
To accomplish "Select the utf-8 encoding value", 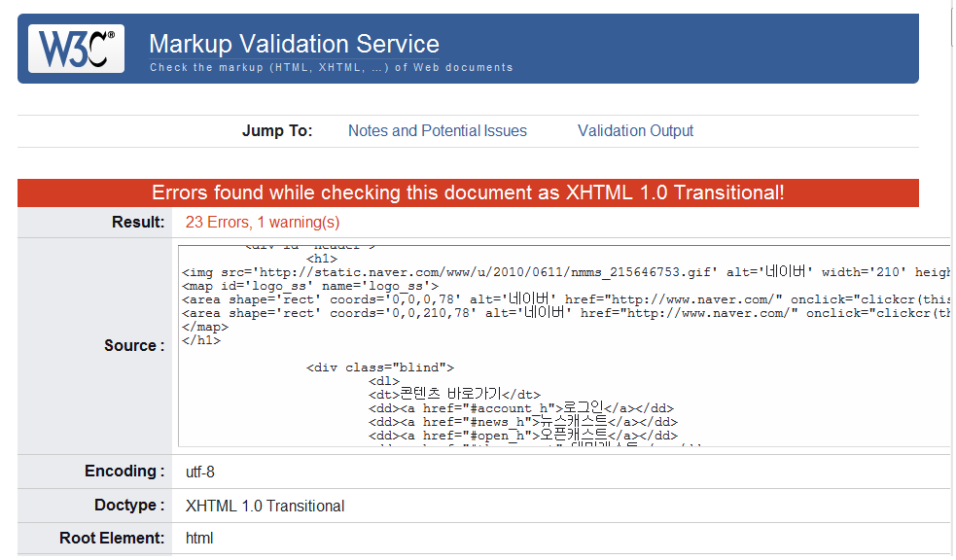I will 200,472.
